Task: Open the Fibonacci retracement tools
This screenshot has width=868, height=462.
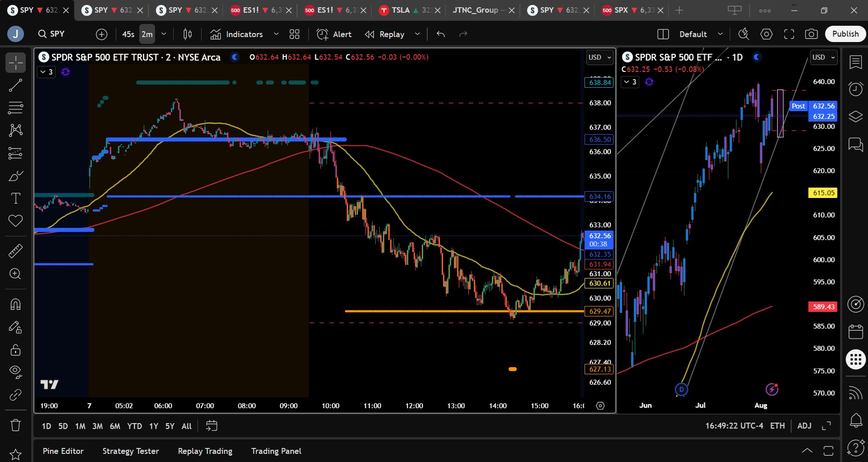Action: point(15,108)
